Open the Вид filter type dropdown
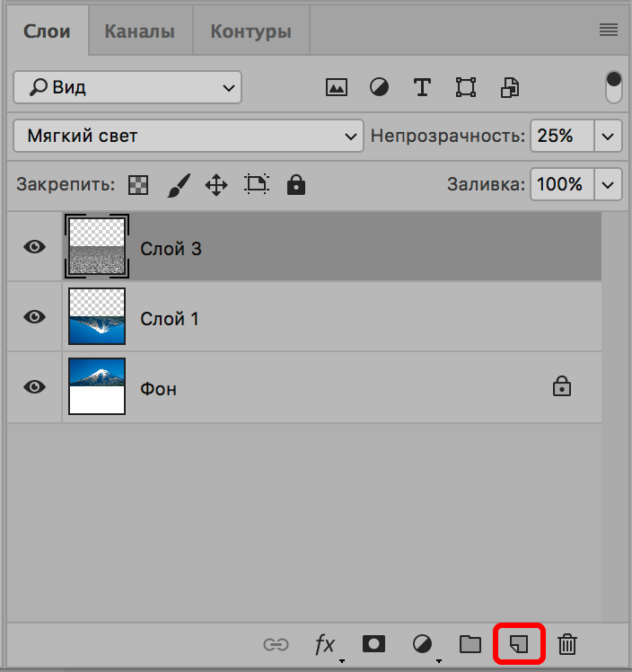 tap(127, 87)
